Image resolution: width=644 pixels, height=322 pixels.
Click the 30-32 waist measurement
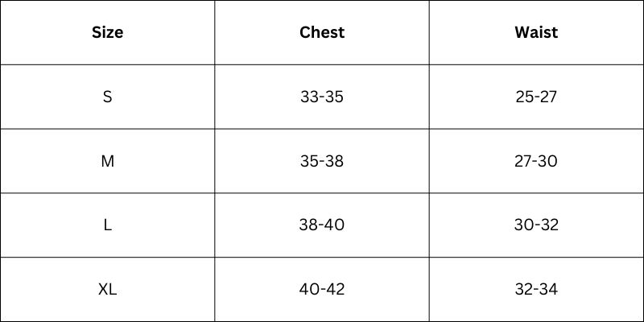(536, 225)
